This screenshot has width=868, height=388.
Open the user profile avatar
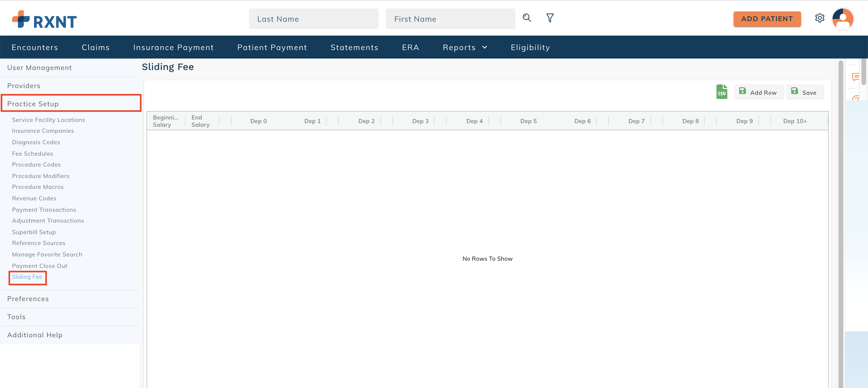pos(843,19)
